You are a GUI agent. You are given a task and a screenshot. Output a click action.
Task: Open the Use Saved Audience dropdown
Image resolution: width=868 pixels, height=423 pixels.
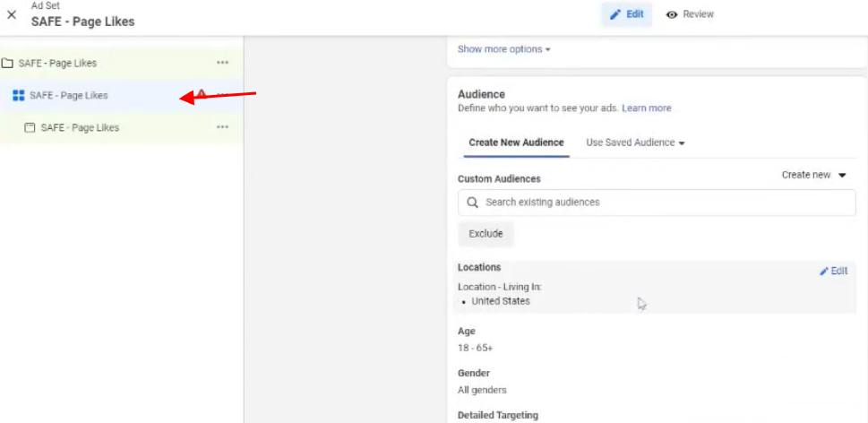[635, 142]
